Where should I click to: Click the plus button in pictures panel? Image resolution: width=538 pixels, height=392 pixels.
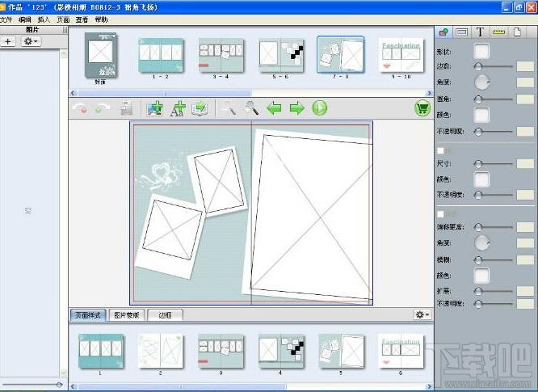(x=8, y=41)
